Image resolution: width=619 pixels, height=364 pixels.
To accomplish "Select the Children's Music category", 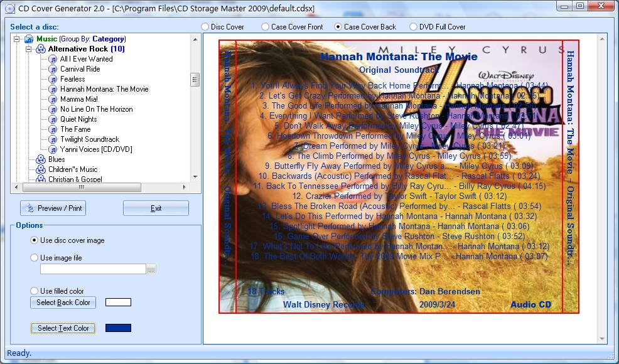I will pyautogui.click(x=73, y=169).
